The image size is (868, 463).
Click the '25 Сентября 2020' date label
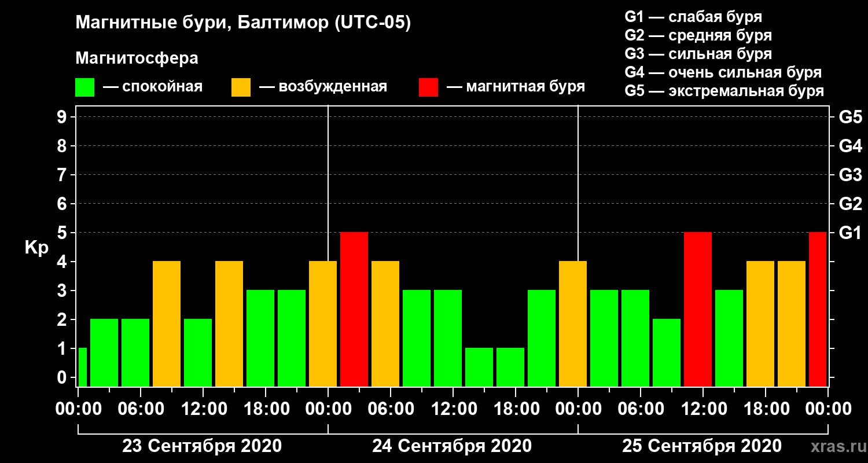click(702, 446)
